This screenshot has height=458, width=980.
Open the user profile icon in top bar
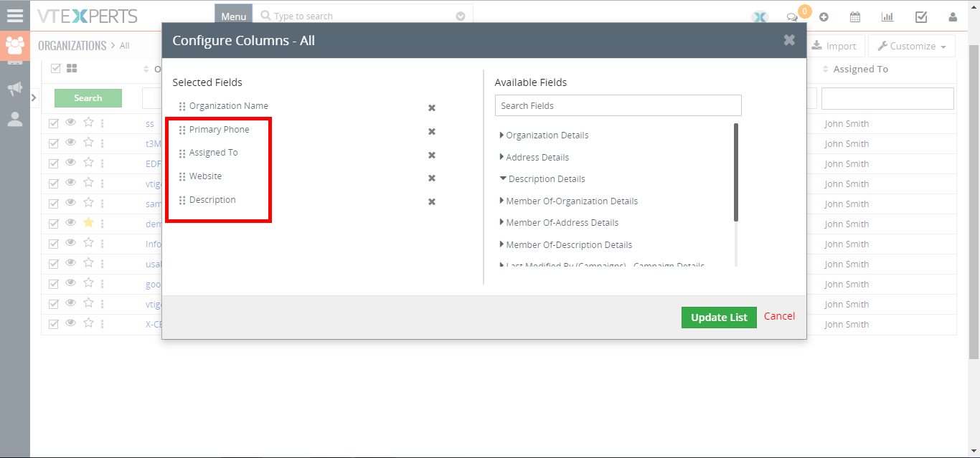click(953, 17)
